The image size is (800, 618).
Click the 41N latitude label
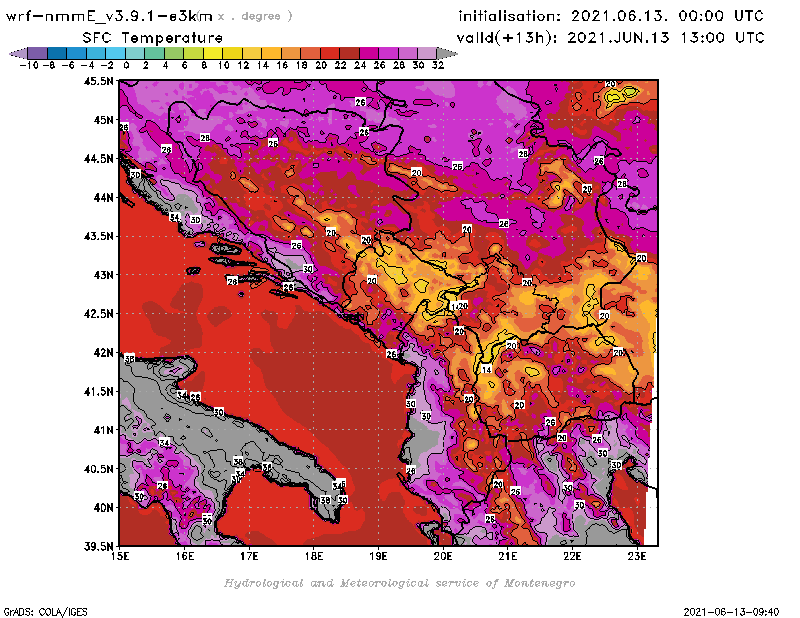pos(103,430)
